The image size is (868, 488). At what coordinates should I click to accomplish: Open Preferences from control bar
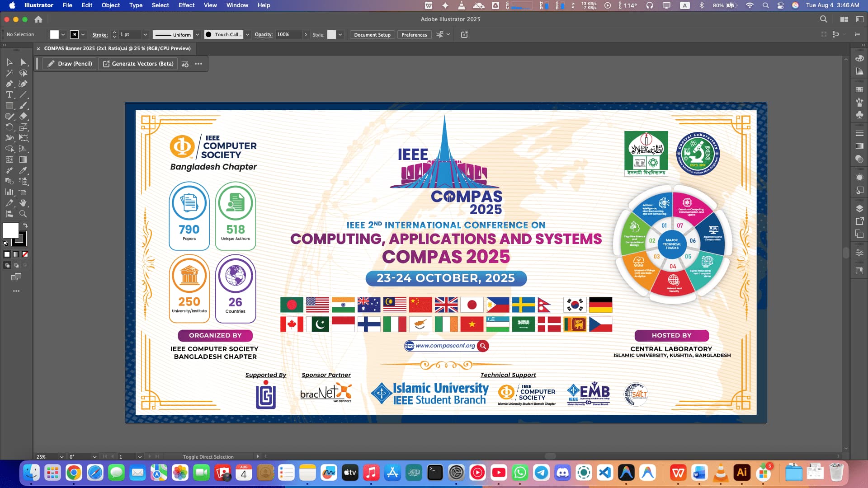pos(414,35)
